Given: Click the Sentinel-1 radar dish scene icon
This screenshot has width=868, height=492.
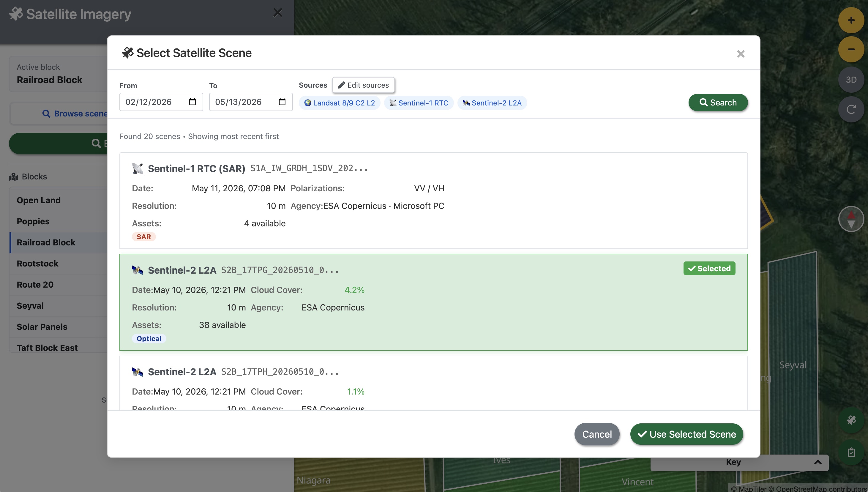Looking at the screenshot, I should pos(138,168).
